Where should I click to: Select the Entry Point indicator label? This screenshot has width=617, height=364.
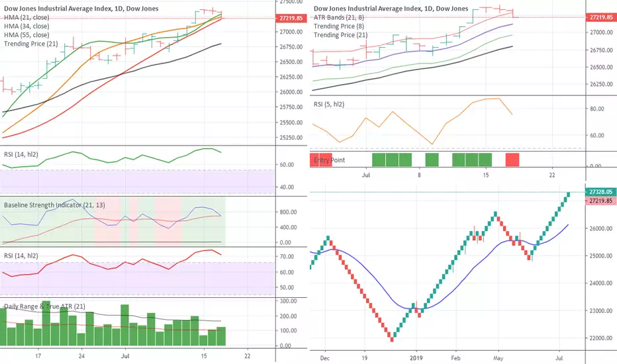[330, 159]
